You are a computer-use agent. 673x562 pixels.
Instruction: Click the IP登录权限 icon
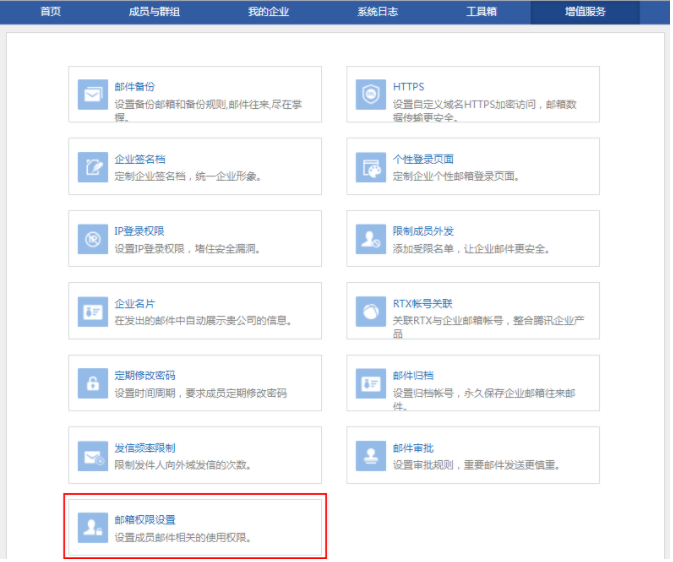(93, 239)
